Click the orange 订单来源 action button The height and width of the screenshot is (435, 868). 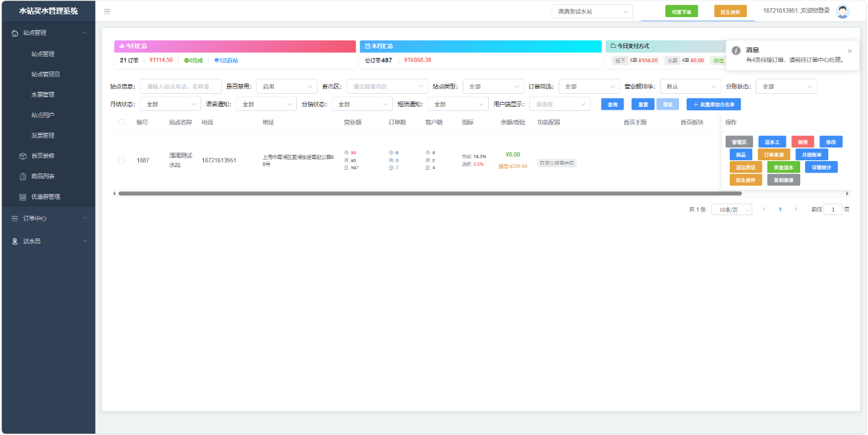tap(774, 155)
